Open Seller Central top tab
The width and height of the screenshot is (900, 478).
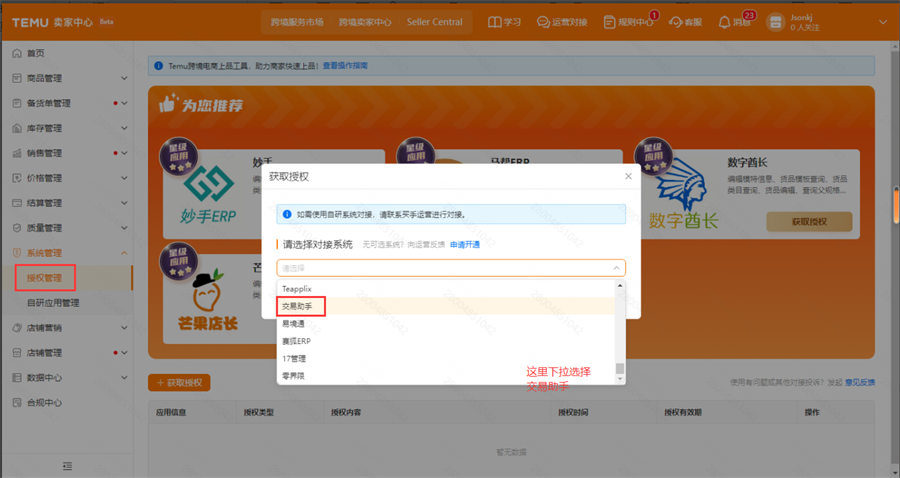click(x=435, y=22)
